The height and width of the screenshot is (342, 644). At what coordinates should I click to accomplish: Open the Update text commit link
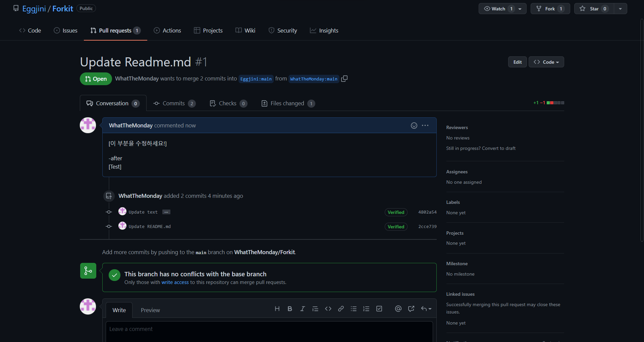(x=143, y=212)
